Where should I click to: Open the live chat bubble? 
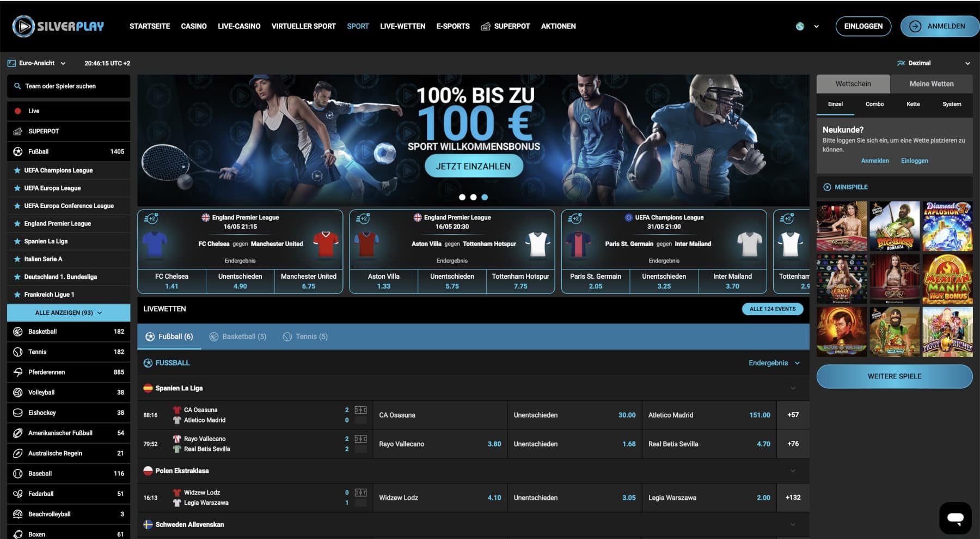pyautogui.click(x=955, y=518)
